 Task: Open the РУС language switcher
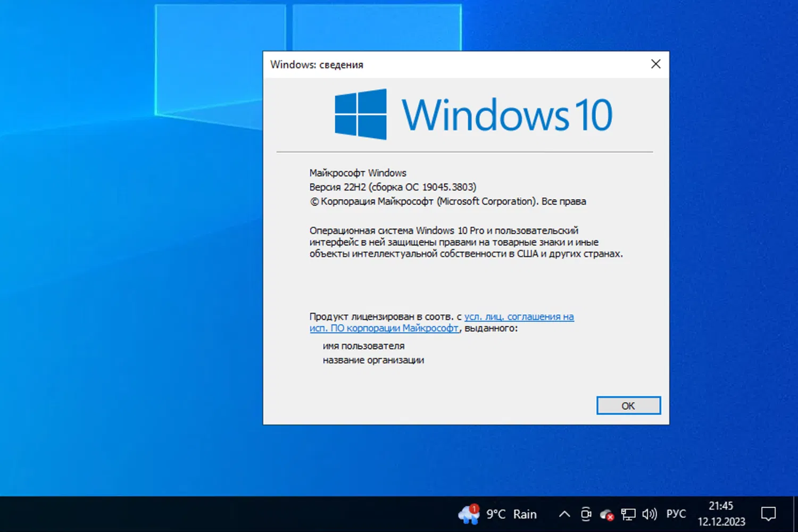[x=675, y=513]
